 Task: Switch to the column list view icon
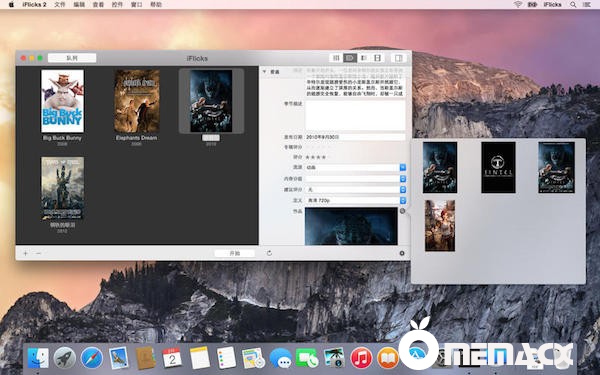336,58
